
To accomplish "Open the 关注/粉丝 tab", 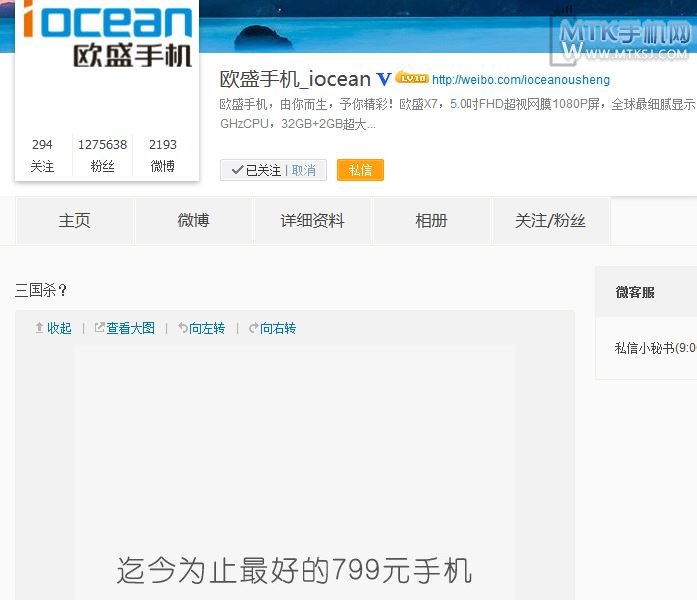I will 550,220.
